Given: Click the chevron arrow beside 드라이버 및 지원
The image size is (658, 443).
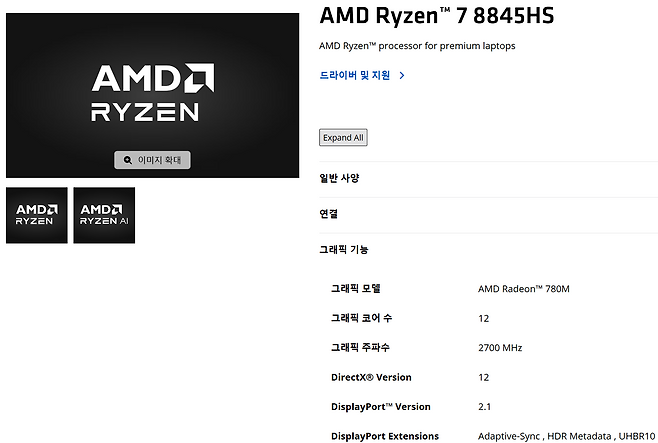Looking at the screenshot, I should 401,75.
